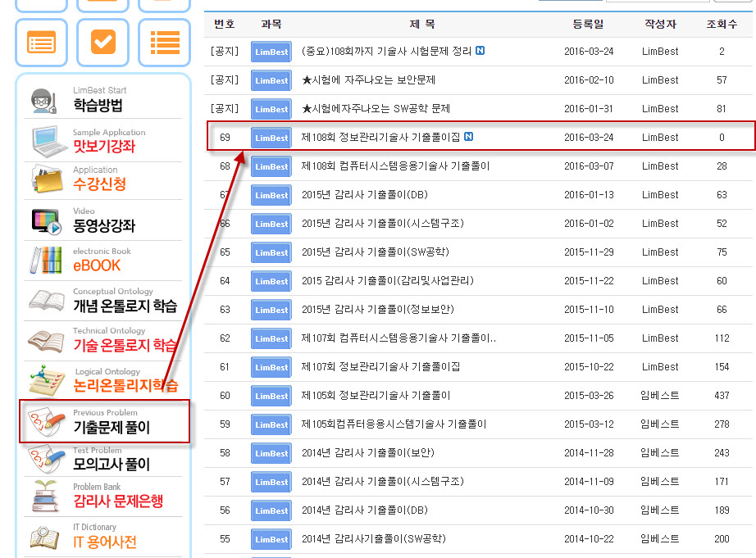Click the orange bulleted-list icon button
This screenshot has height=558, width=756.
pyautogui.click(x=165, y=43)
